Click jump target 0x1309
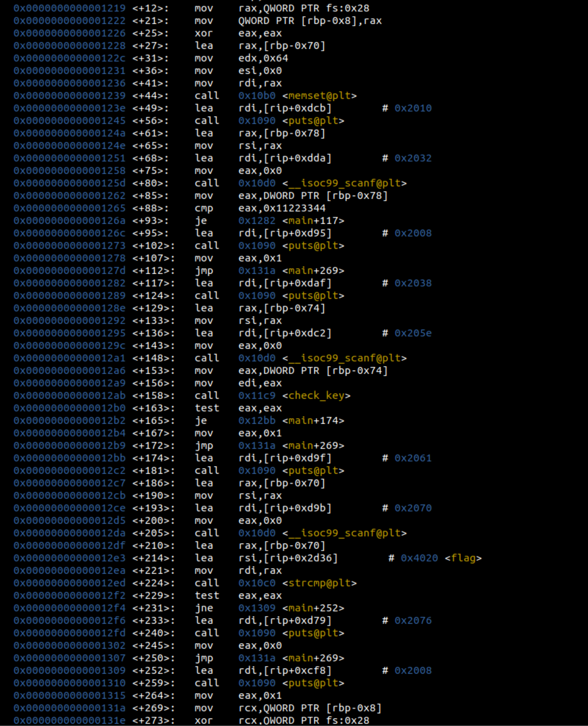 pos(257,608)
